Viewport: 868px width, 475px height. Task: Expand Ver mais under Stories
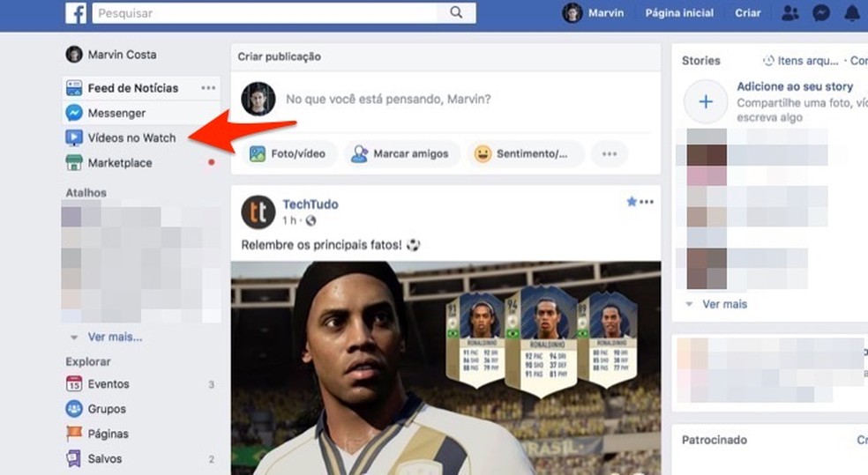[724, 304]
